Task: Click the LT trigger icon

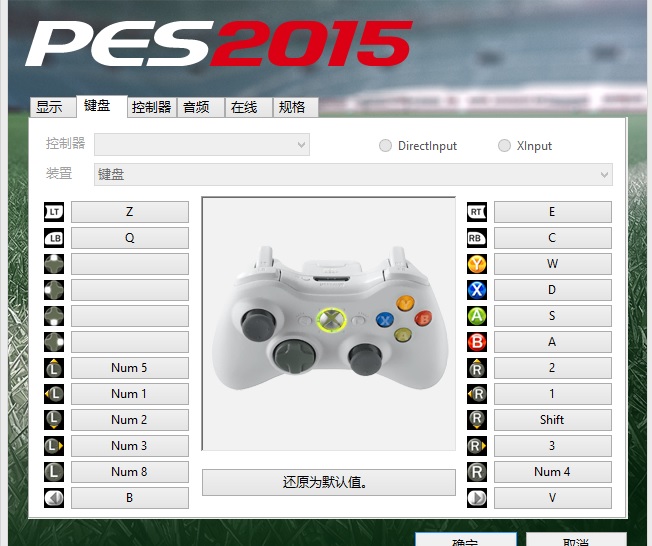Action: point(54,212)
